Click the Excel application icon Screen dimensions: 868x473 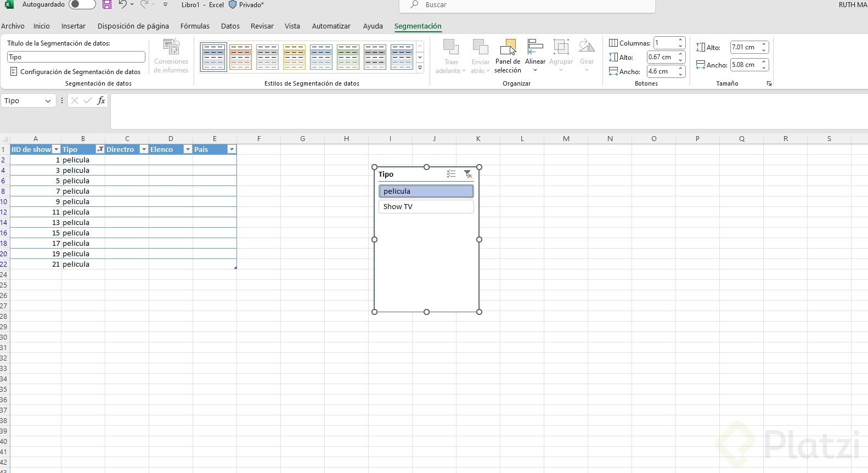tap(9, 4)
